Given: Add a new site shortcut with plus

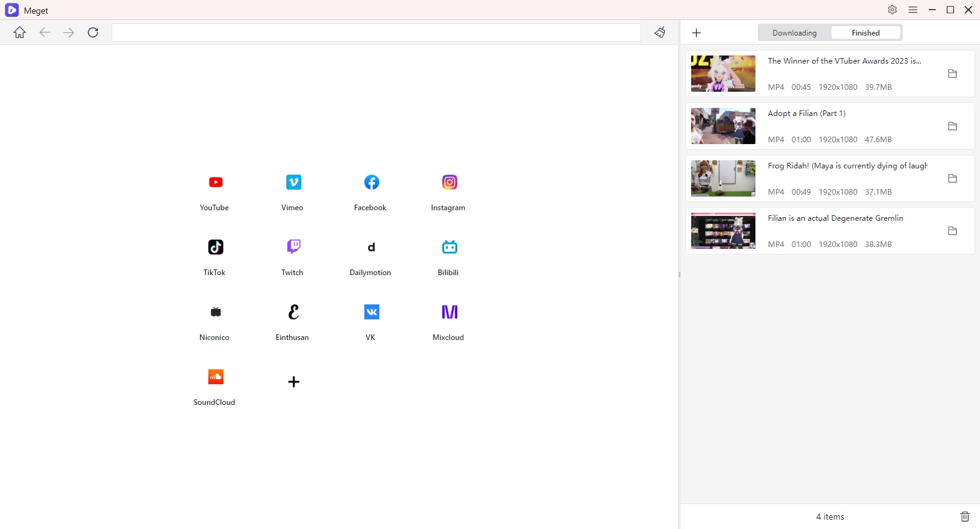Looking at the screenshot, I should pos(294,382).
